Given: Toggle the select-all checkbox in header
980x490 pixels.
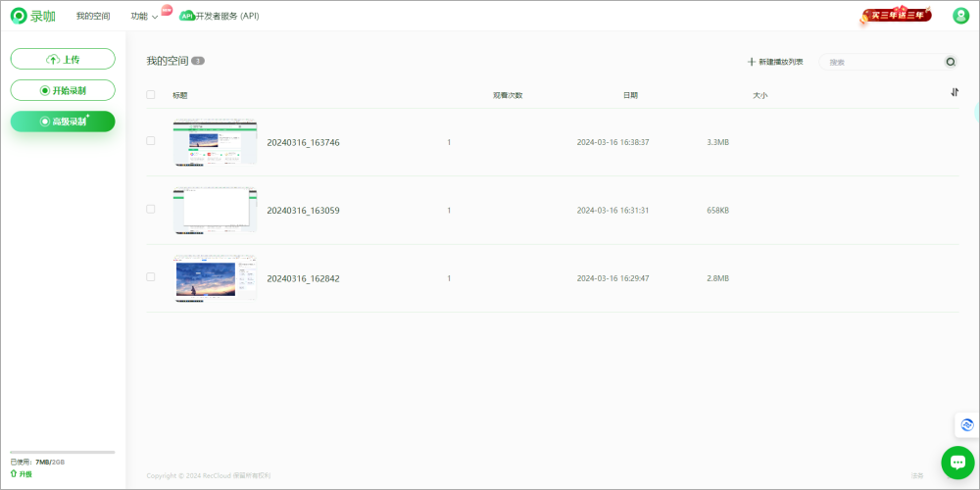Looking at the screenshot, I should tap(151, 95).
